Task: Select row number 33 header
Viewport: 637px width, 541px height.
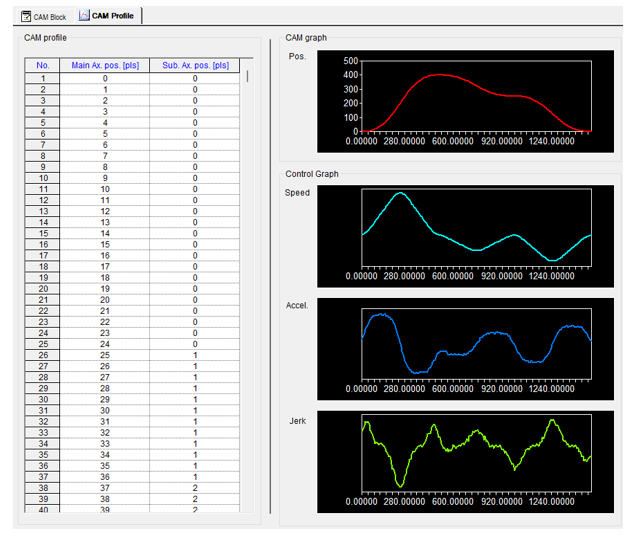Action: tap(43, 433)
